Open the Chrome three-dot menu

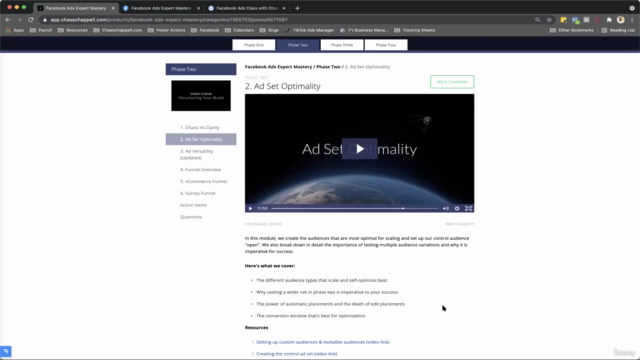632,20
